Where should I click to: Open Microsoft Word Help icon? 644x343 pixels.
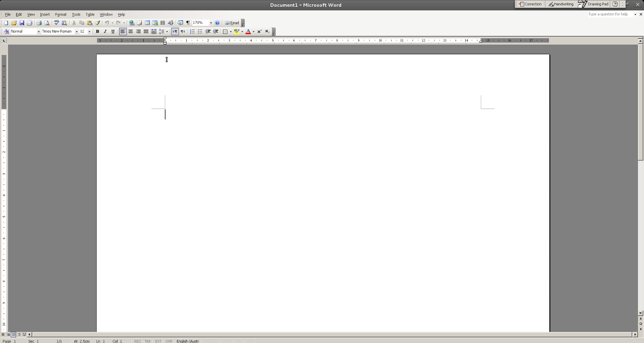pyautogui.click(x=217, y=23)
